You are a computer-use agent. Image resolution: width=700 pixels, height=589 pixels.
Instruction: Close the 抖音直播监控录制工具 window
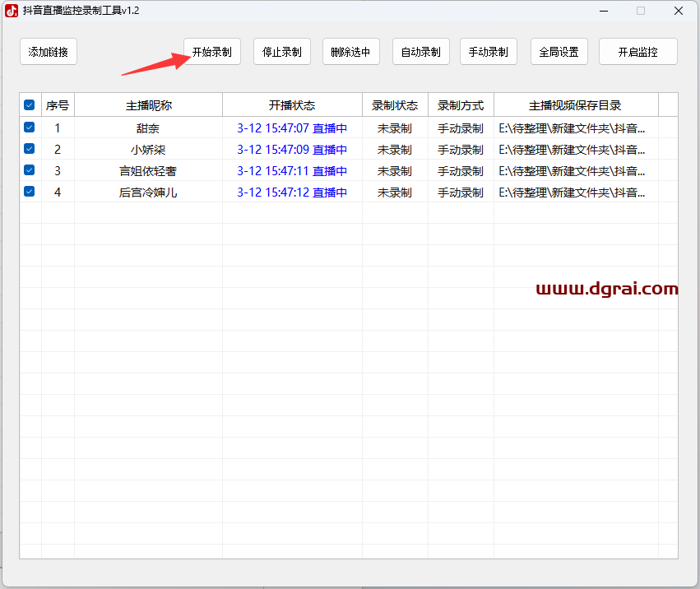679,11
